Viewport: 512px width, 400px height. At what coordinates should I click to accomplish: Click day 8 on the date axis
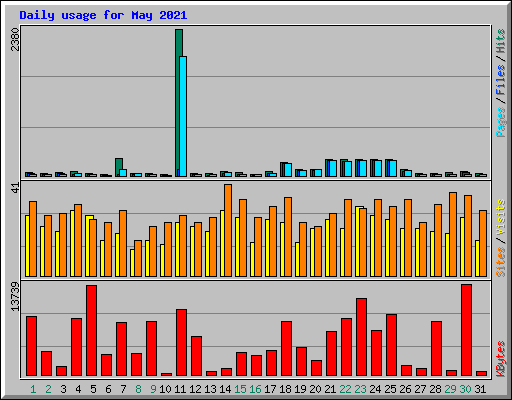(138, 389)
